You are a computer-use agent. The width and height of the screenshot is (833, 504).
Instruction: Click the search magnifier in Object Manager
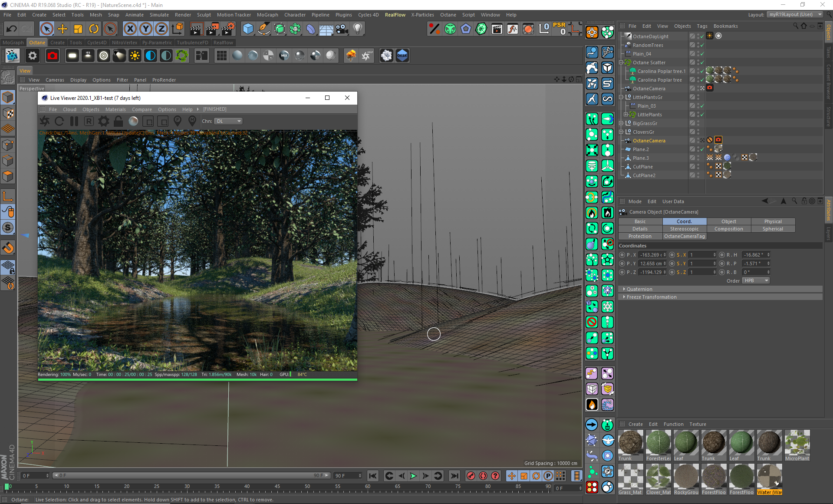(x=796, y=26)
